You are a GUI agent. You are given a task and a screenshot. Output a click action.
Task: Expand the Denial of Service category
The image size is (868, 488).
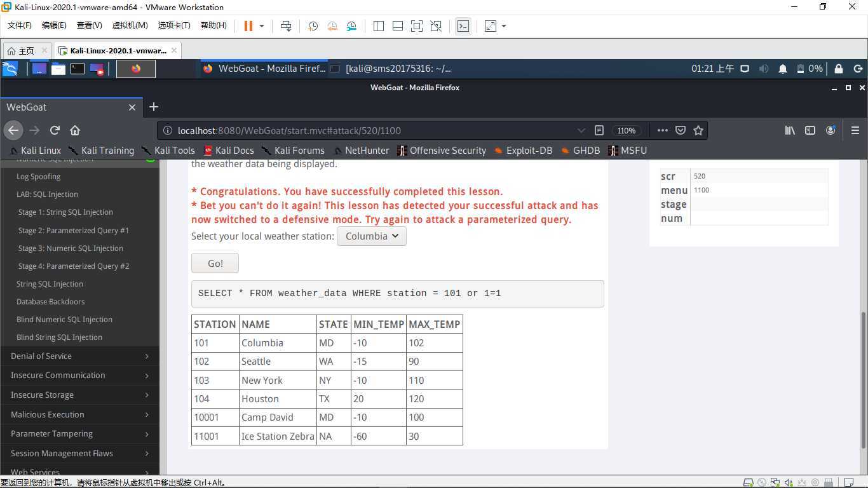79,356
